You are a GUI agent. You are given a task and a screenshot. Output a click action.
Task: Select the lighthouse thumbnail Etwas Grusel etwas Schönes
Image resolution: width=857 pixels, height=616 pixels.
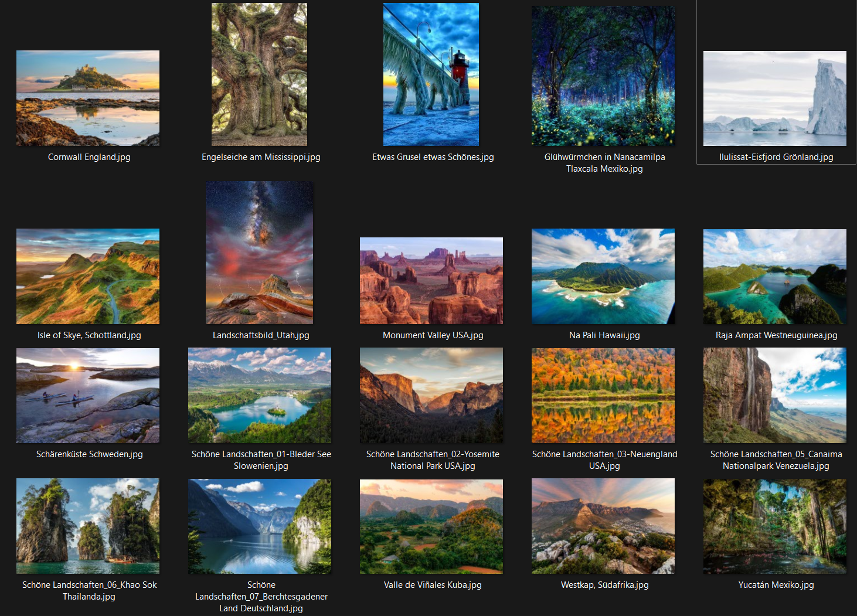click(431, 74)
